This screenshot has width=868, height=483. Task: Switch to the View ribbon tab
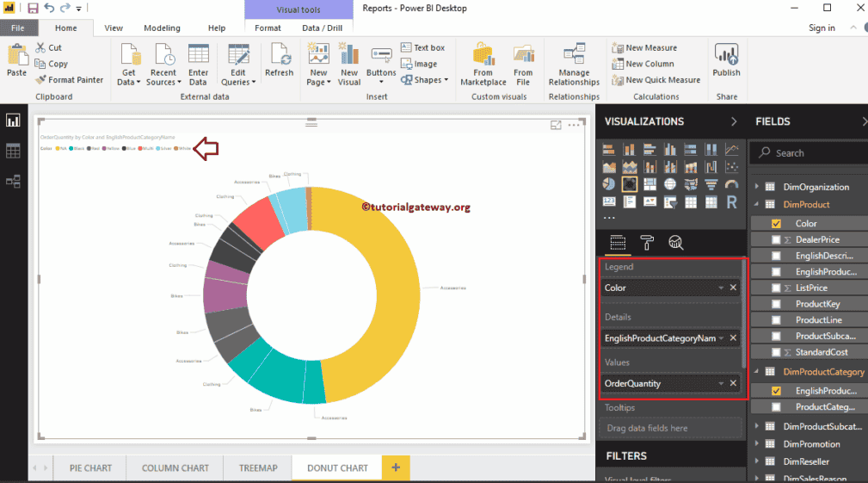point(114,28)
